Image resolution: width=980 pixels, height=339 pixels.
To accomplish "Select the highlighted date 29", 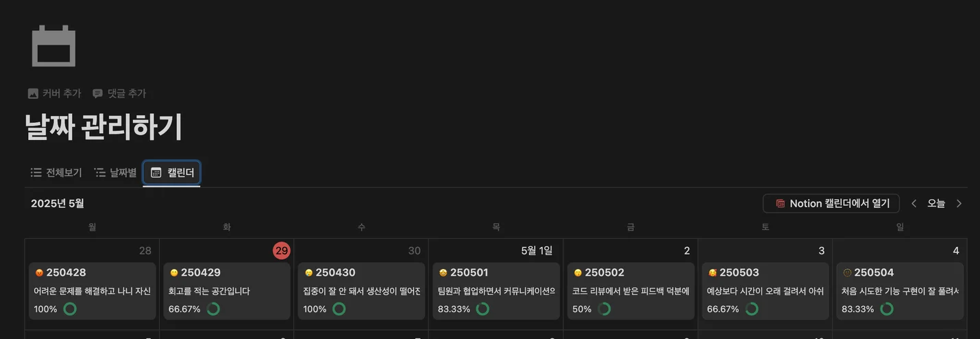I will (x=281, y=250).
